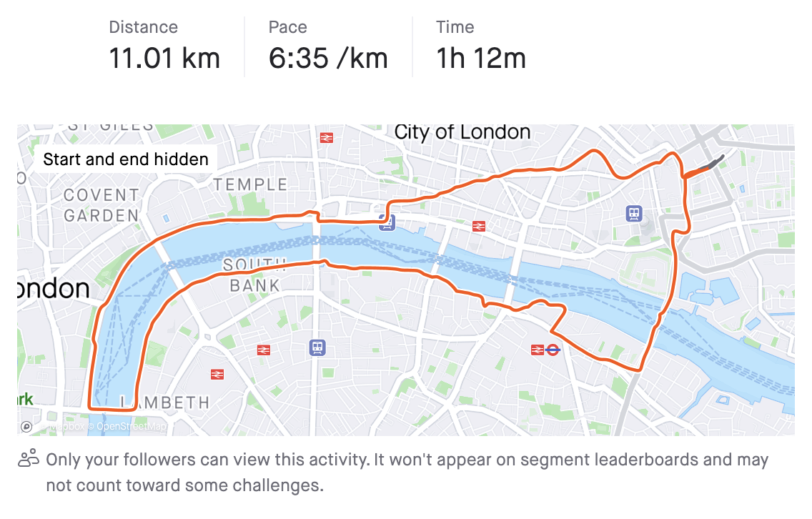Viewport: 812px width, 519px height.
Task: Click the 11.01 km Distance value
Action: (164, 58)
